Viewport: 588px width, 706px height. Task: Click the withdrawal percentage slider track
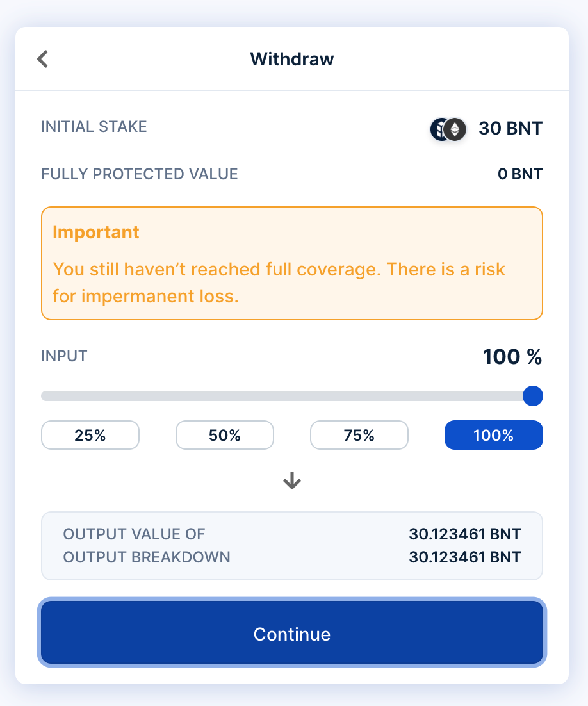coord(282,396)
